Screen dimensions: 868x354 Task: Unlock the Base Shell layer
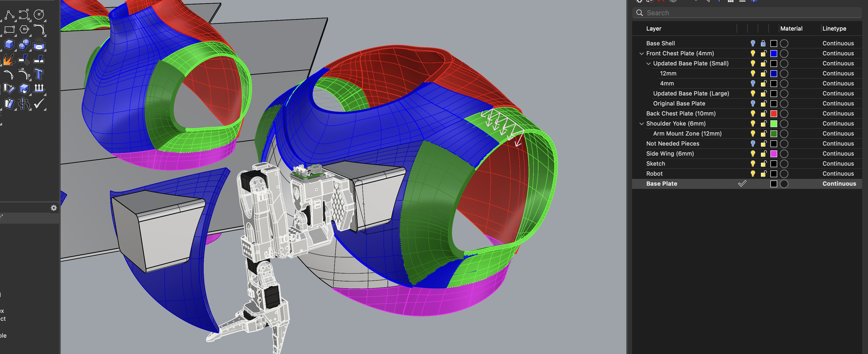763,43
